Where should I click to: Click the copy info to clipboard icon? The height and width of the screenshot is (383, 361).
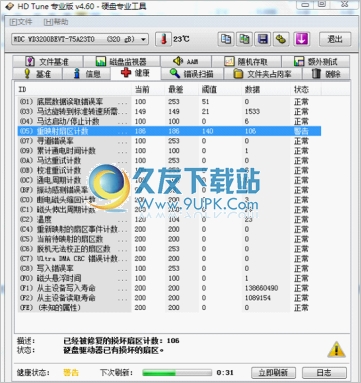(226, 39)
